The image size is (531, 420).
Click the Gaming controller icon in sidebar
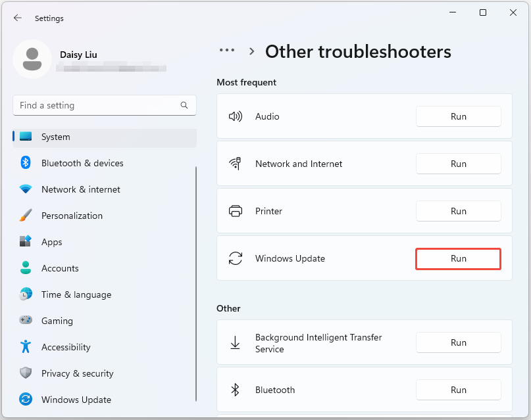[26, 321]
